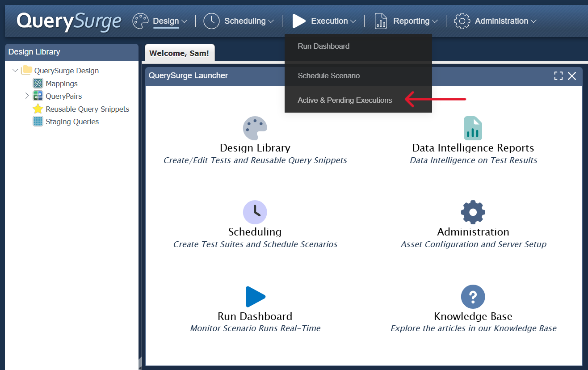588x370 pixels.
Task: Select the Staging Queries tree item
Action: click(x=72, y=122)
